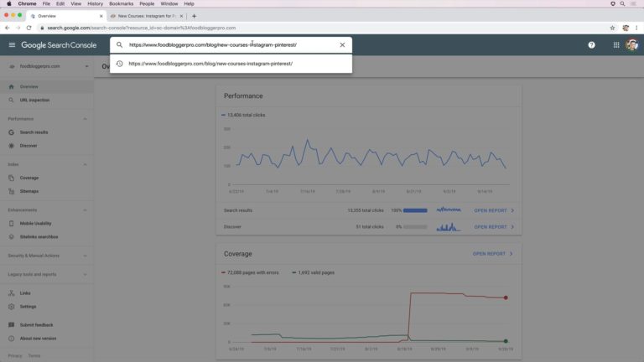
Task: Open the Google apps grid
Action: point(616,44)
